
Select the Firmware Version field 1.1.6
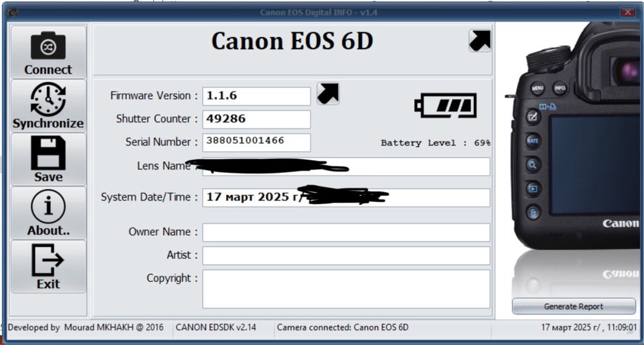[x=256, y=96]
